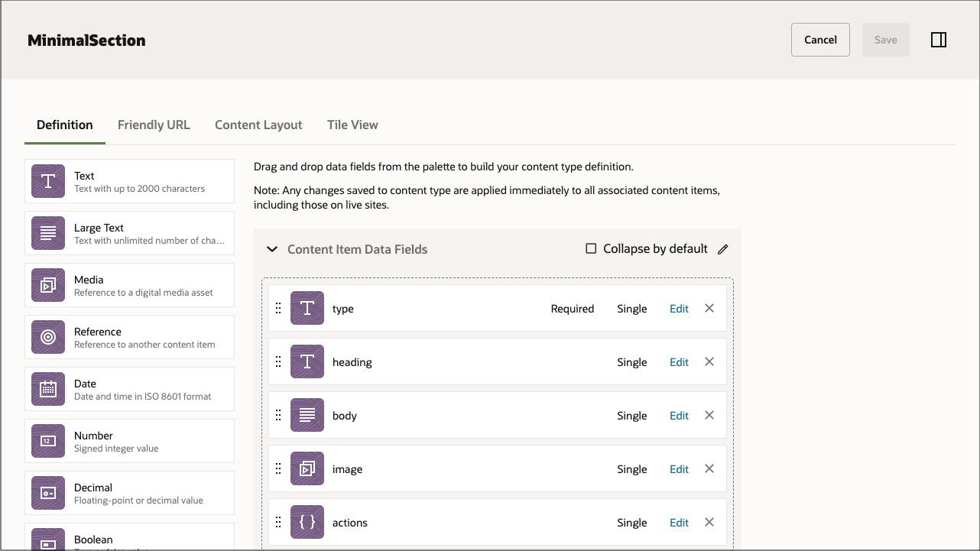
Task: Click the Text field palette icon
Action: pos(48,181)
